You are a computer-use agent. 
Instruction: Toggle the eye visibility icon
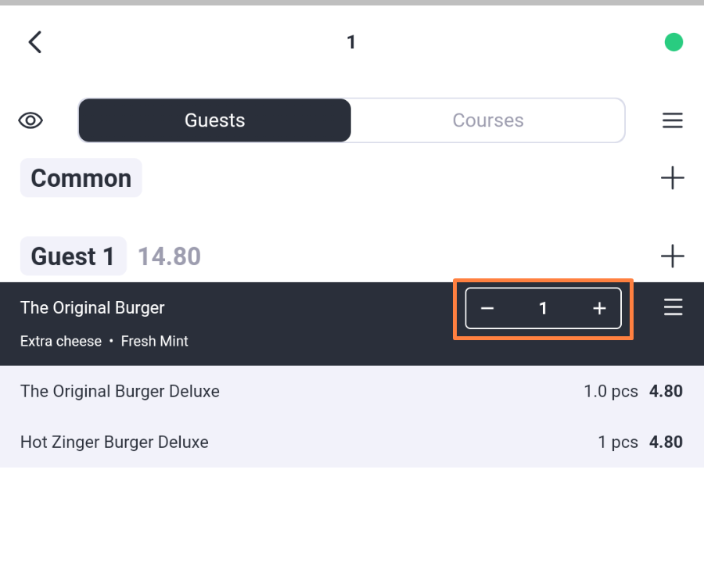[x=31, y=120]
